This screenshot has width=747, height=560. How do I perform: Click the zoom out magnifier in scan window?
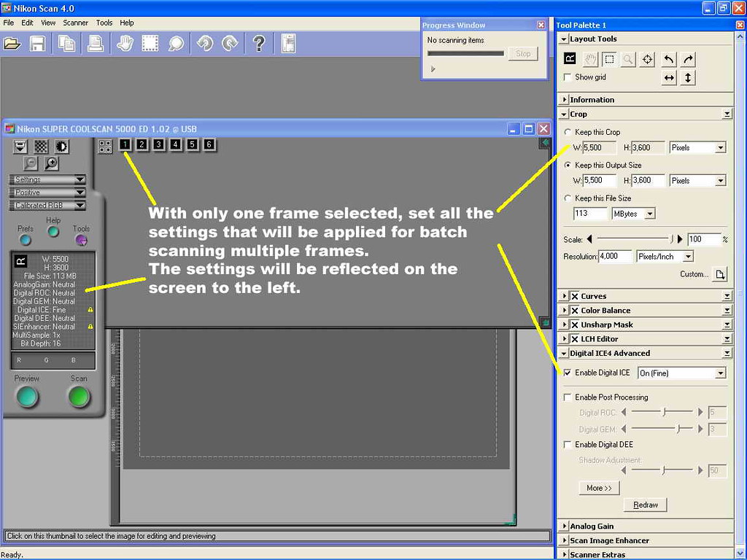(x=31, y=163)
